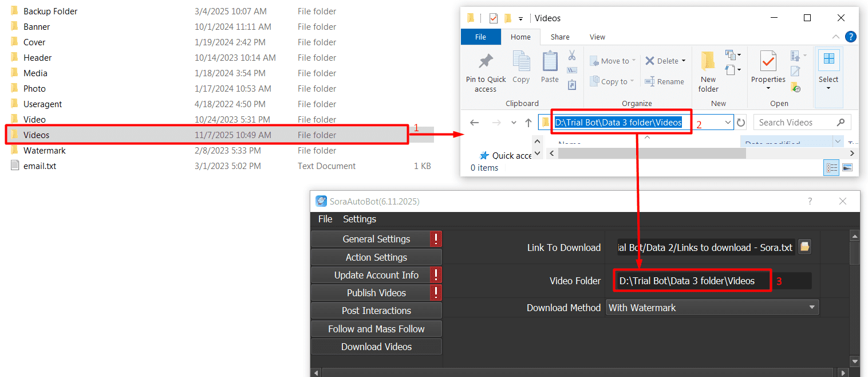The width and height of the screenshot is (868, 377).
Task: Click the help question mark in SoraAutoBot
Action: 810,201
